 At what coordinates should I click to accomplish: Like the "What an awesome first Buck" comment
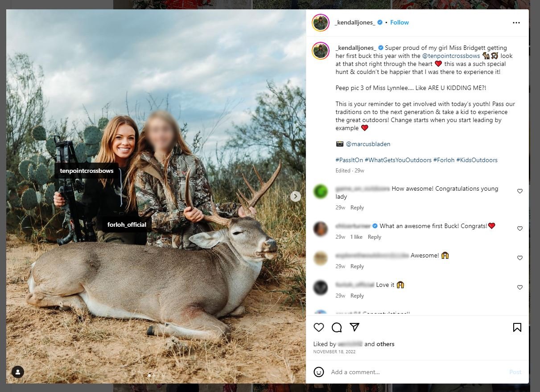click(x=520, y=229)
